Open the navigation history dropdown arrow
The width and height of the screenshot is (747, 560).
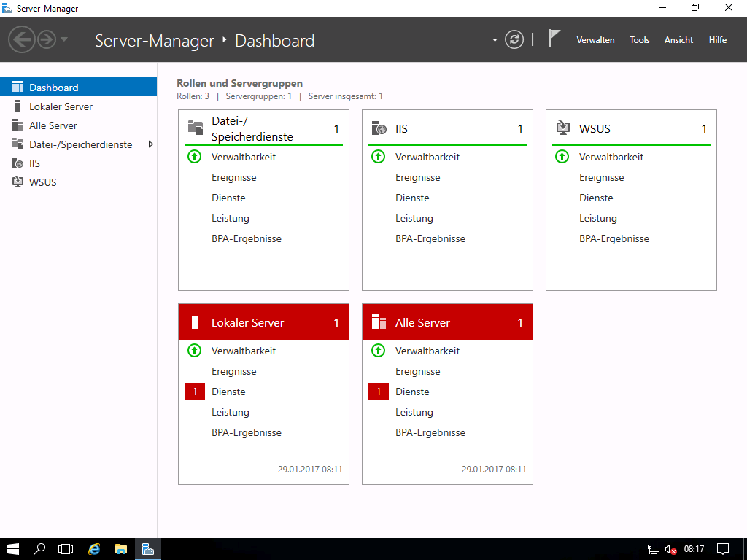point(64,39)
